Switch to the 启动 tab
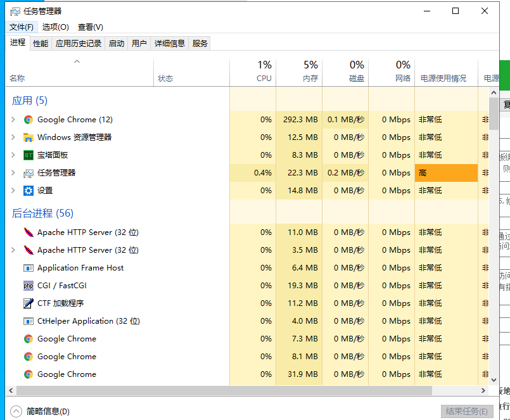The height and width of the screenshot is (420, 510). (117, 44)
